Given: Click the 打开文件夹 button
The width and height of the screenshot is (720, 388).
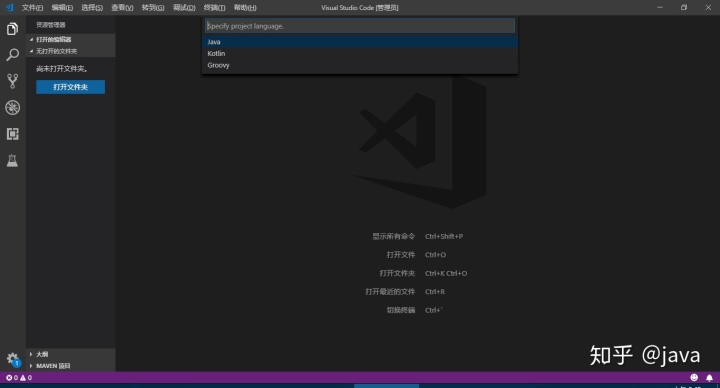Looking at the screenshot, I should pos(70,87).
